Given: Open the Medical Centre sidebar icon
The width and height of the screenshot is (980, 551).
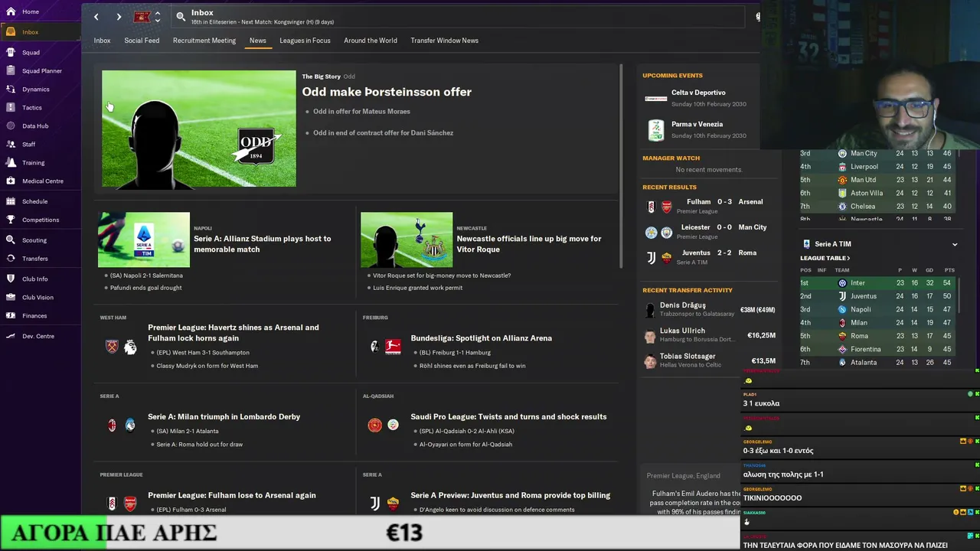Looking at the screenshot, I should click(x=11, y=181).
